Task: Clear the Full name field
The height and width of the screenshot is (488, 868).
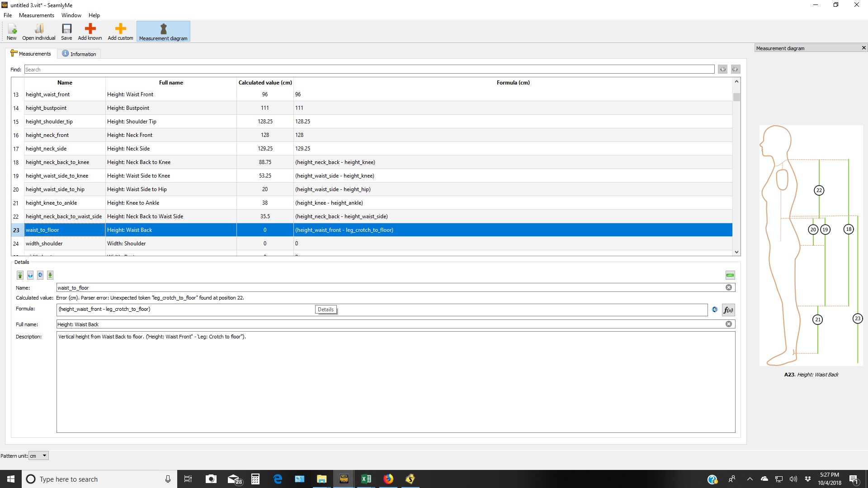Action: (729, 324)
